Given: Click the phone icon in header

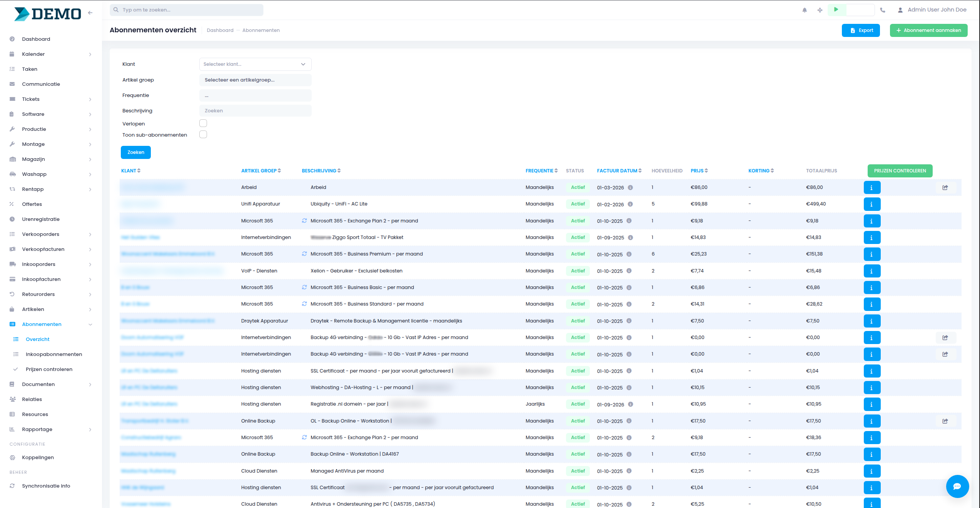Looking at the screenshot, I should click(x=883, y=10).
